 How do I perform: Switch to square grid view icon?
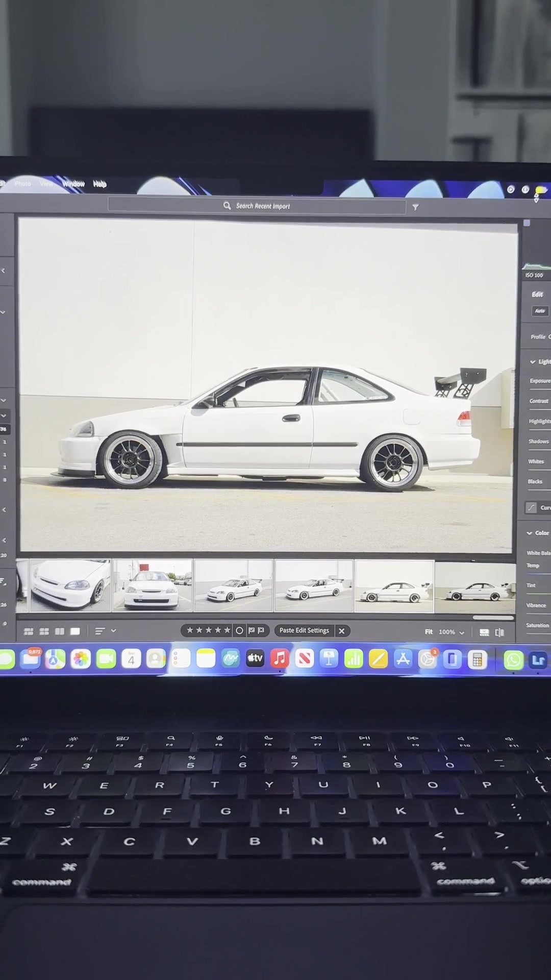pos(44,631)
